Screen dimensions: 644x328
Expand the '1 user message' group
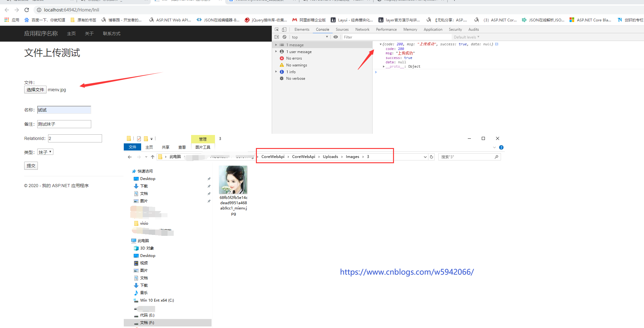pos(276,52)
